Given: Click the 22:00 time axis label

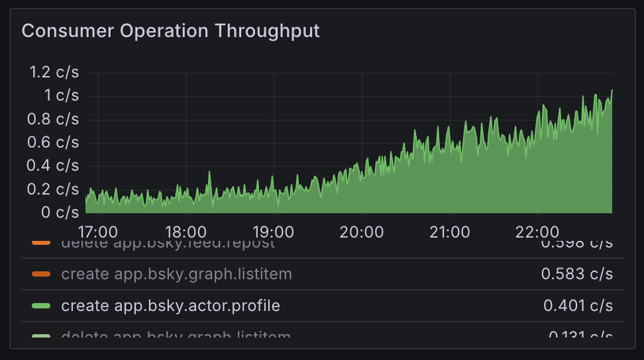Looking at the screenshot, I should pos(537,232).
